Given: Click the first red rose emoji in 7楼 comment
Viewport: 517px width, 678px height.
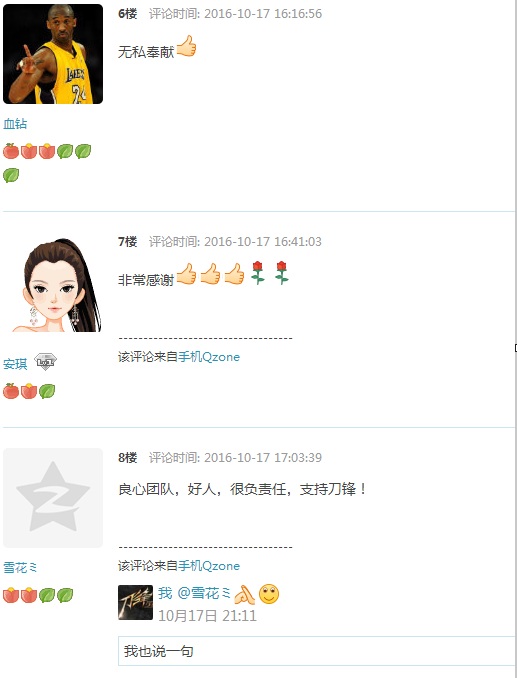Looking at the screenshot, I should (x=258, y=272).
